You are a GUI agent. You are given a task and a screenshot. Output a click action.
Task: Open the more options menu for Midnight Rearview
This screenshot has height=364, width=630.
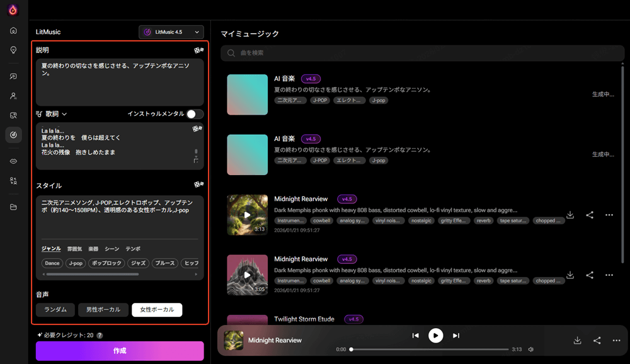point(609,215)
